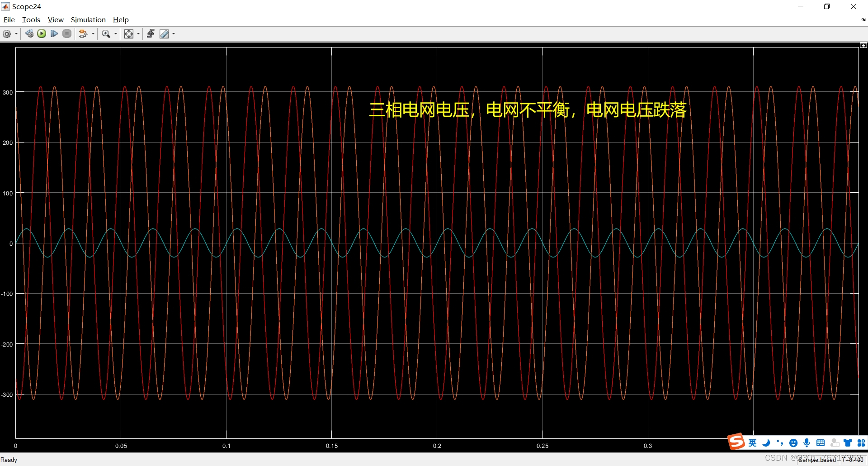This screenshot has height=466, width=868.
Task: Open the File menu
Action: point(9,20)
